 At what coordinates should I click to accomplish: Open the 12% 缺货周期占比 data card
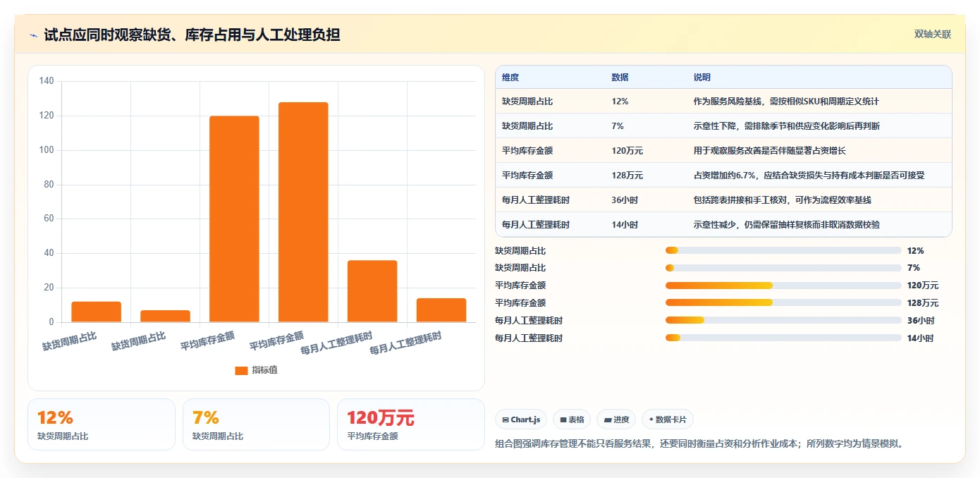coord(101,424)
